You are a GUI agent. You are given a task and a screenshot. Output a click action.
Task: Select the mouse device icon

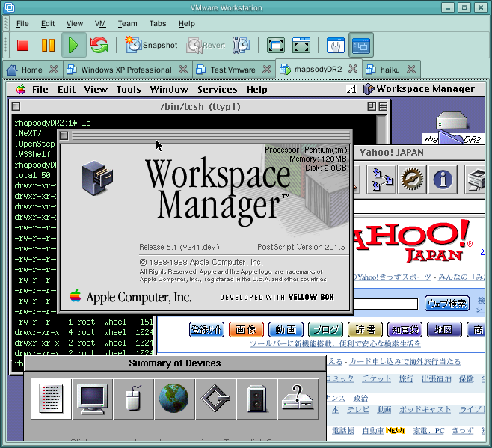point(133,399)
